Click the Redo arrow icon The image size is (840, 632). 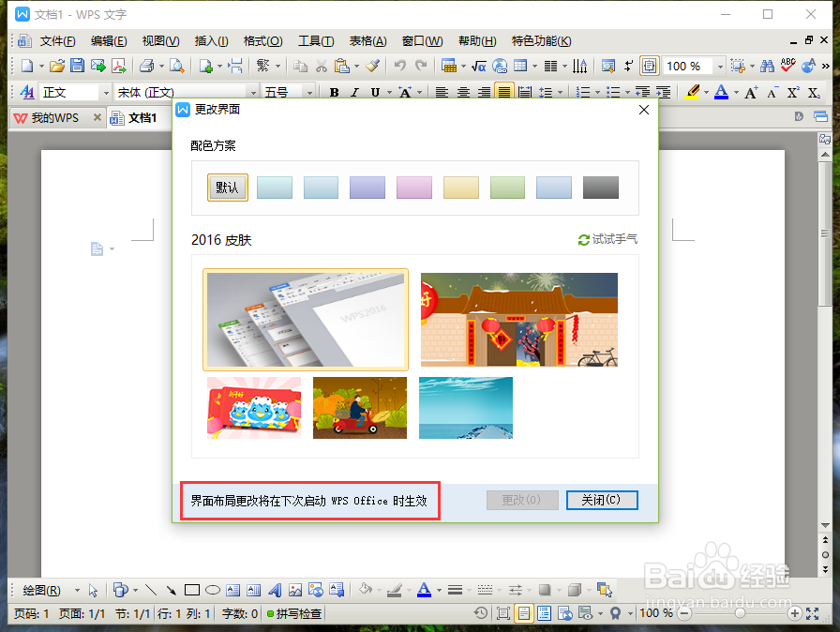422,66
